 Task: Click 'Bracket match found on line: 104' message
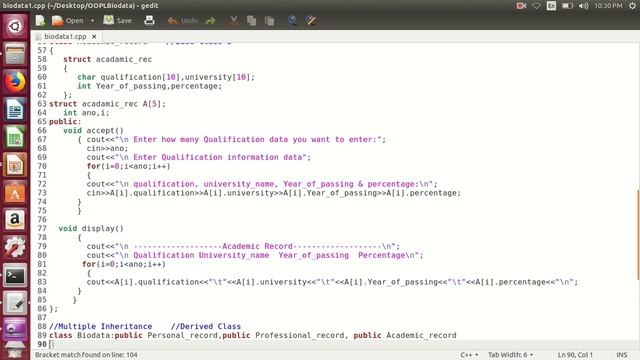[x=86, y=355]
